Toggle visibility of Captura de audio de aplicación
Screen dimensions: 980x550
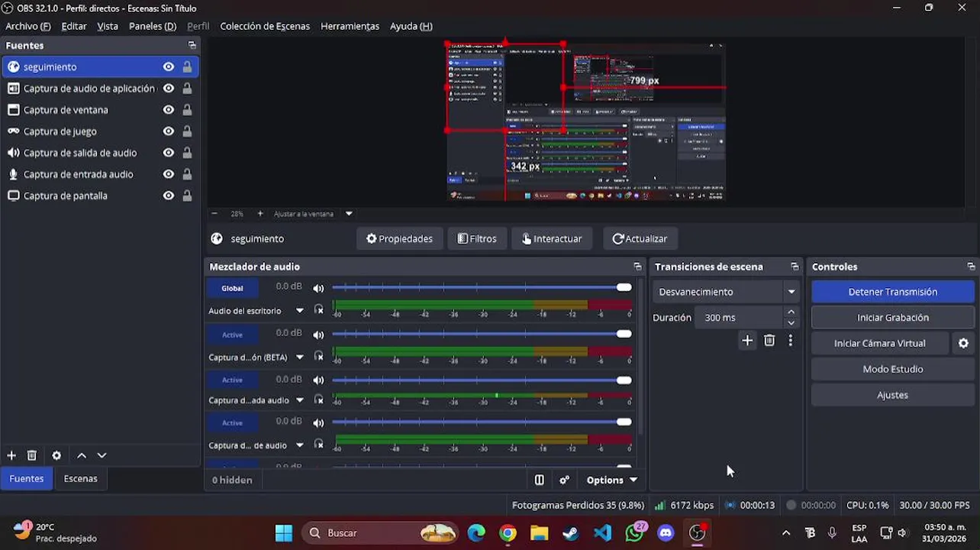tap(168, 89)
